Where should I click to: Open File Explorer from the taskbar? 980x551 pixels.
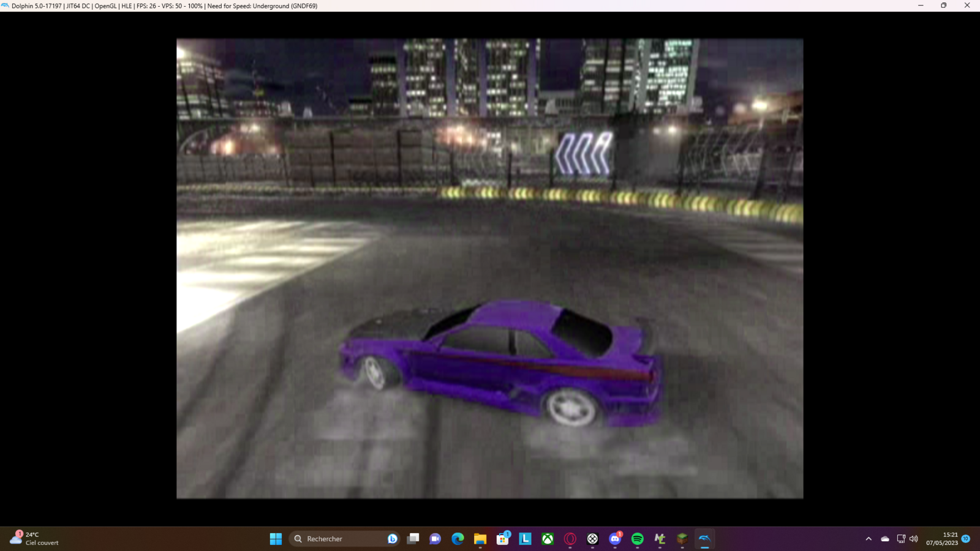click(x=480, y=539)
